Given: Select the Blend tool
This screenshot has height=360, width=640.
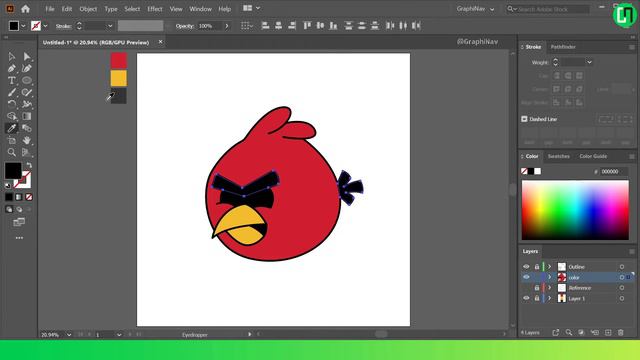Looking at the screenshot, I should 27,128.
